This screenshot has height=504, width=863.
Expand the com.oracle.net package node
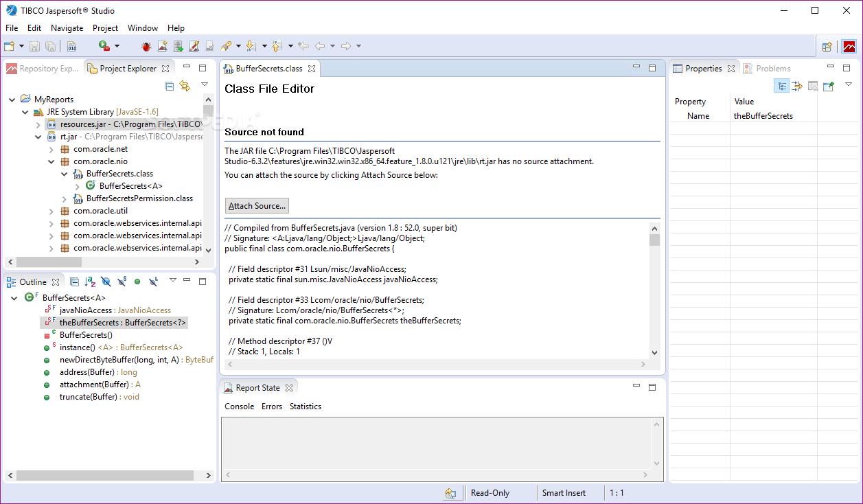tap(51, 150)
